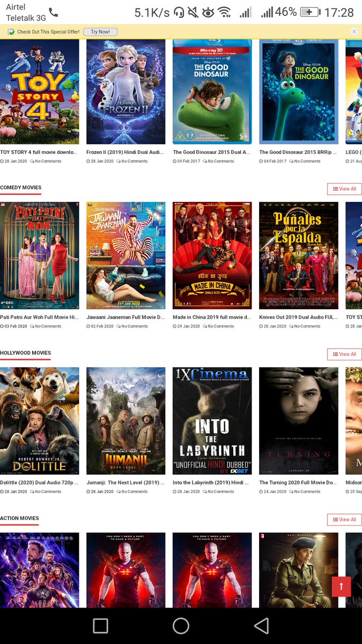Open the Hollywood Movies section heading

25,353
